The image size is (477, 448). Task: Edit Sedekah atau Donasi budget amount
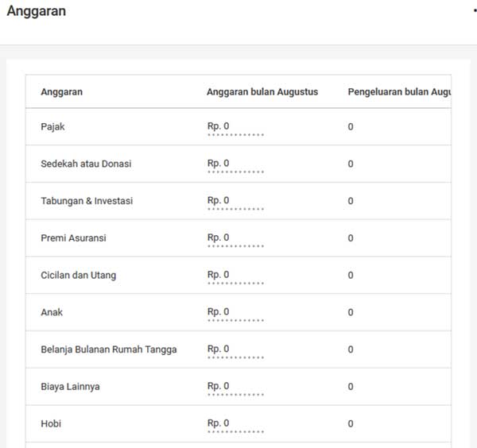pos(219,164)
